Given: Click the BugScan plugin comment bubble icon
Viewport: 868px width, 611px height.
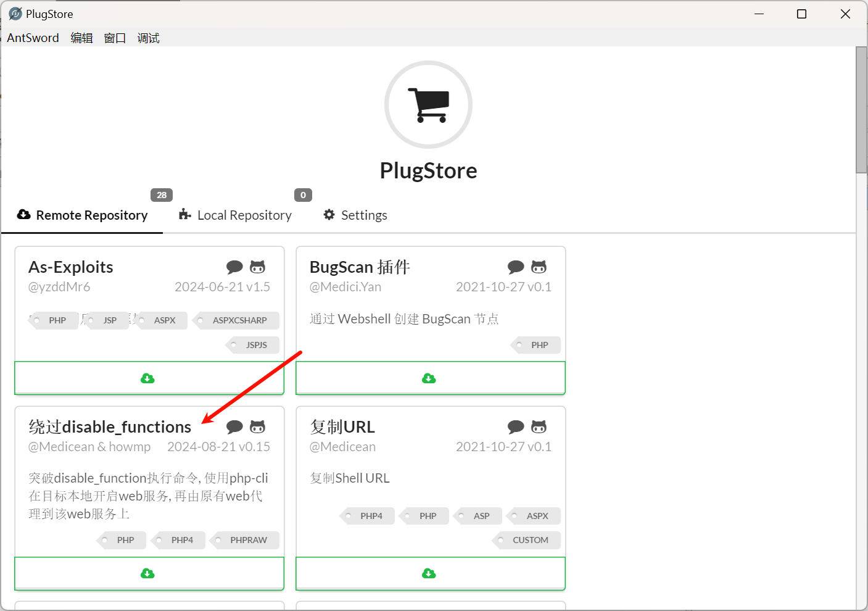Looking at the screenshot, I should point(516,267).
